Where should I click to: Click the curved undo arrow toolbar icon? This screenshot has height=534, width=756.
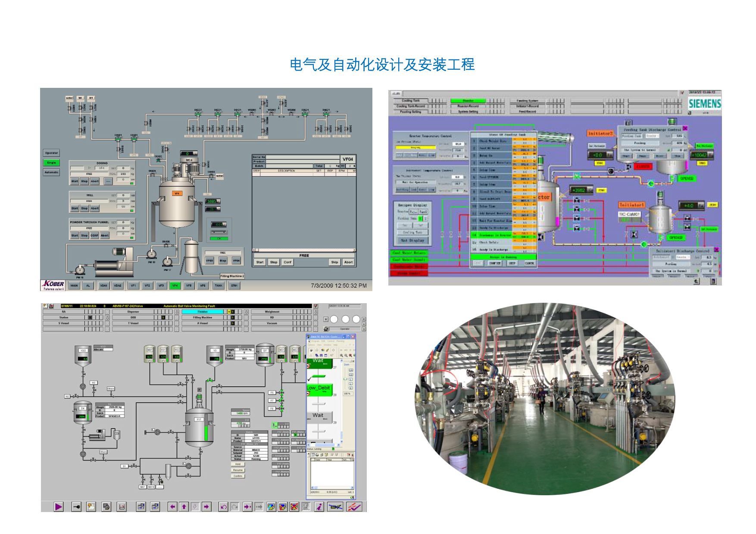point(223,507)
